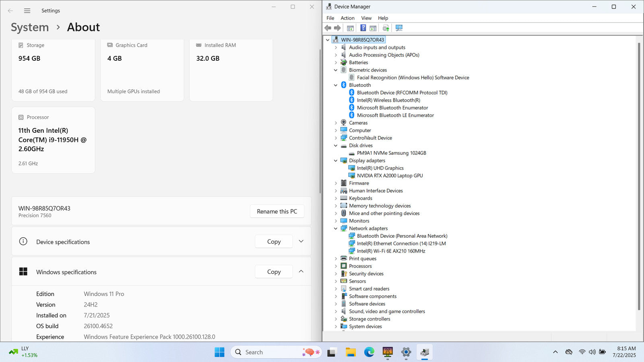The image size is (644, 362).
Task: Click the NVIDIA RTX A2000 display adapter icon
Action: pos(352,175)
